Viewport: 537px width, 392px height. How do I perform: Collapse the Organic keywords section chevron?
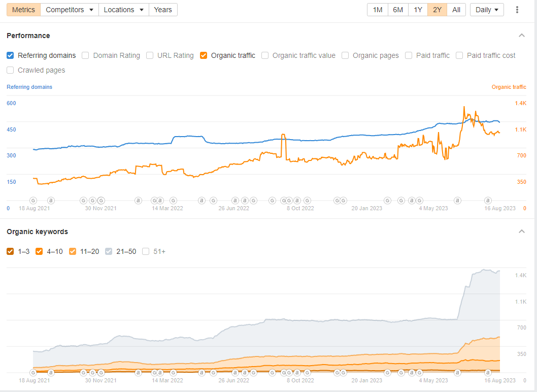(x=522, y=232)
